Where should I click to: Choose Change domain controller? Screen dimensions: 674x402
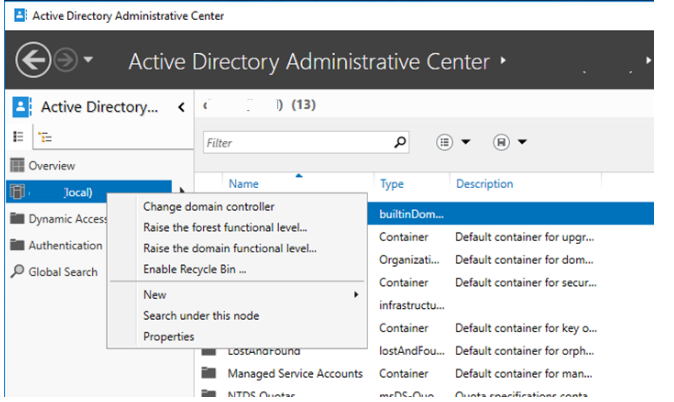[209, 207]
